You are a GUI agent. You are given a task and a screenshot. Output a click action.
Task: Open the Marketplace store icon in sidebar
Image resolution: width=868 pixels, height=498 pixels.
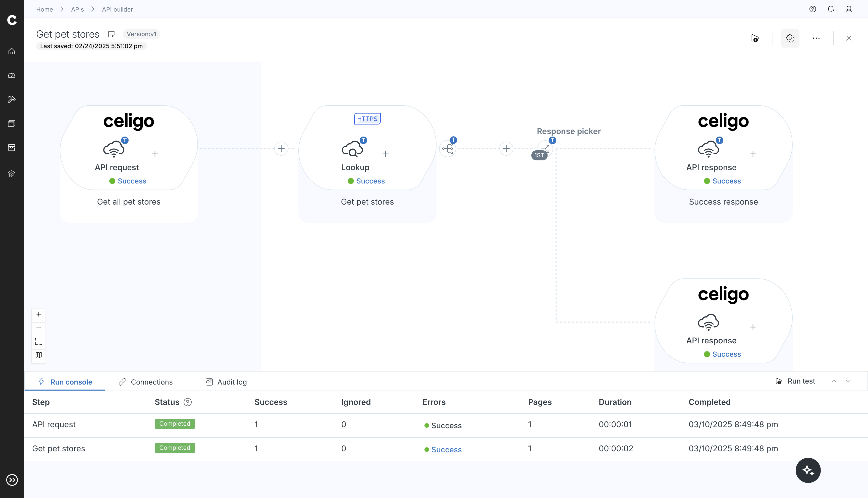point(12,147)
